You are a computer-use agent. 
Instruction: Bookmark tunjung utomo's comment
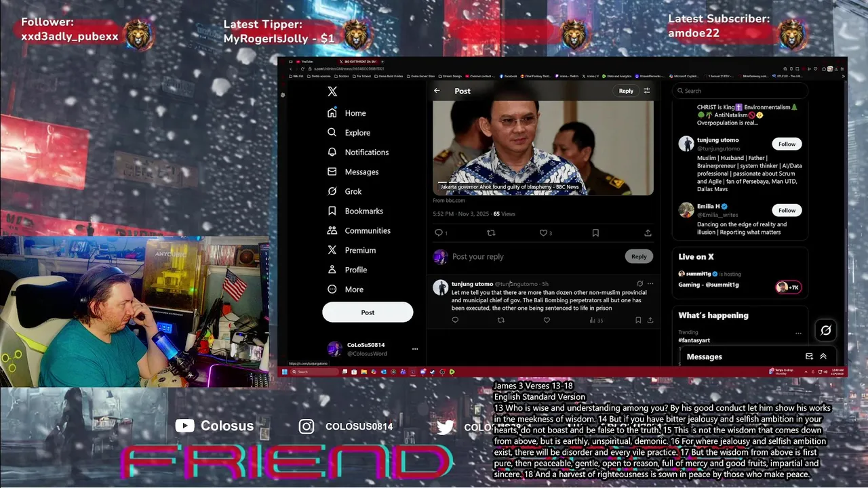tap(638, 320)
